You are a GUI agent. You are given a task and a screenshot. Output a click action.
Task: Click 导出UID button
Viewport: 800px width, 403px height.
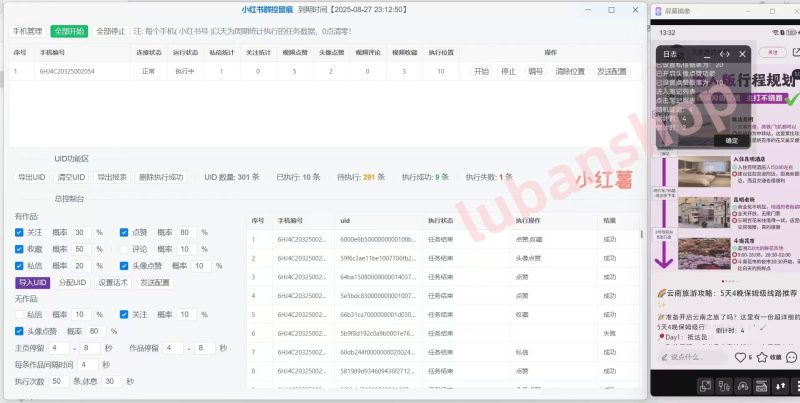(32, 178)
